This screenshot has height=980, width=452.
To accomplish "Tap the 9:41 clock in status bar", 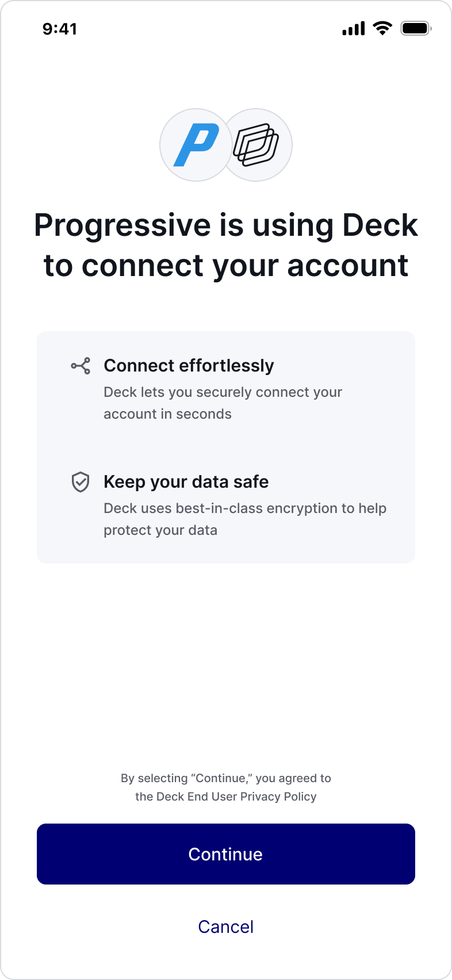I will pos(60,29).
